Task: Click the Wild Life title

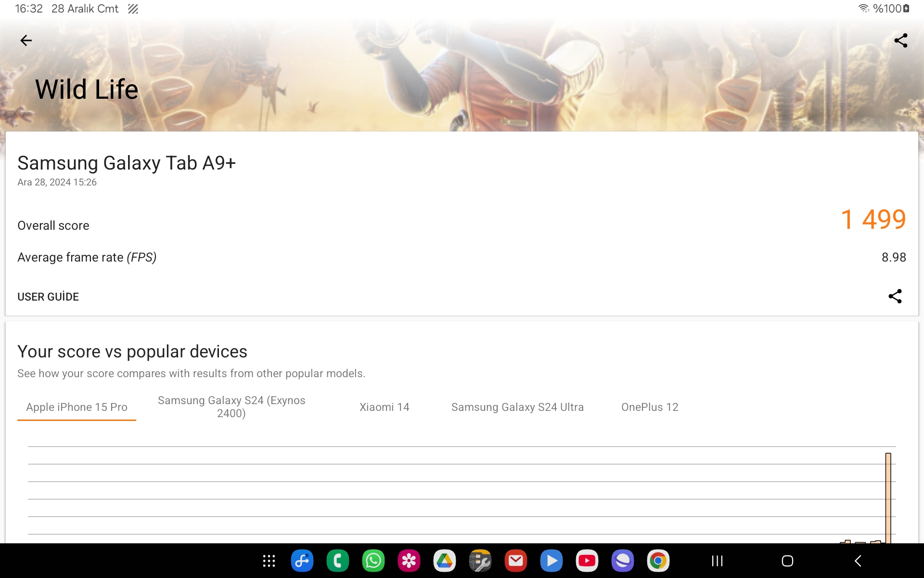Action: [87, 90]
